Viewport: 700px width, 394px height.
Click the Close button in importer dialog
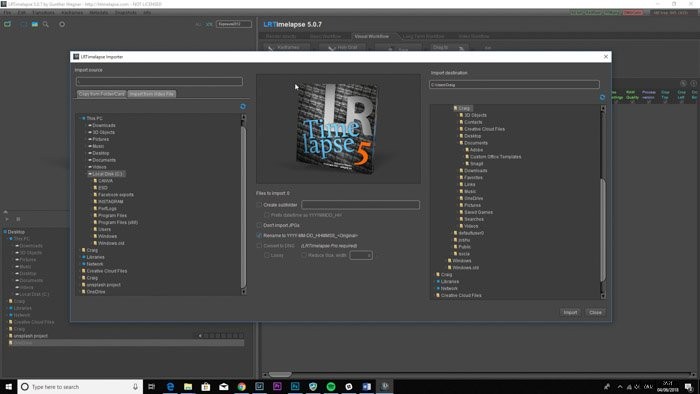(595, 312)
